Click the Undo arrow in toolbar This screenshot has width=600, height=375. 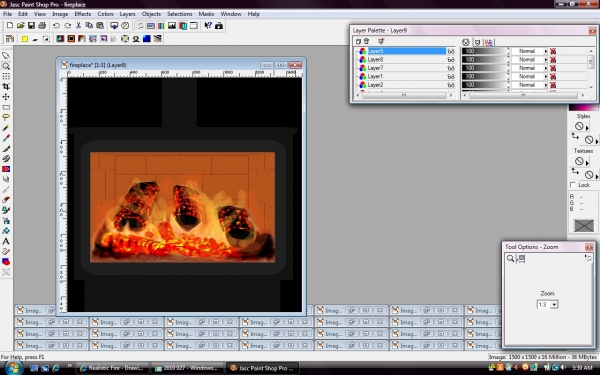coord(56,26)
